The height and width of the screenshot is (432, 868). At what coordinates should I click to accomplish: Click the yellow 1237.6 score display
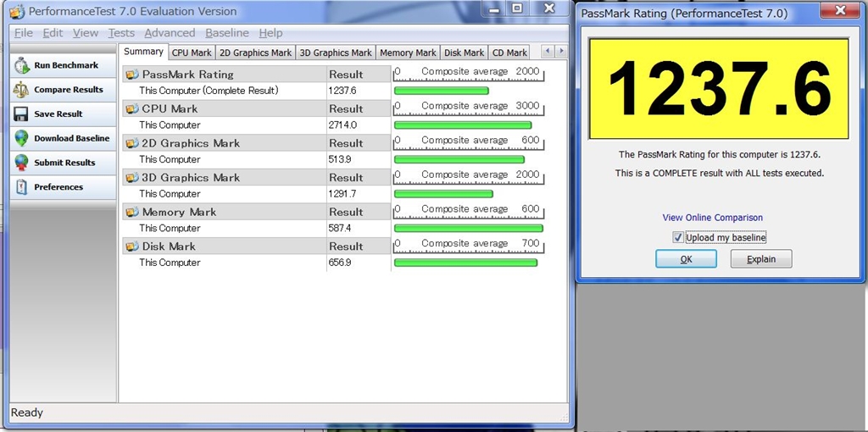tap(719, 88)
